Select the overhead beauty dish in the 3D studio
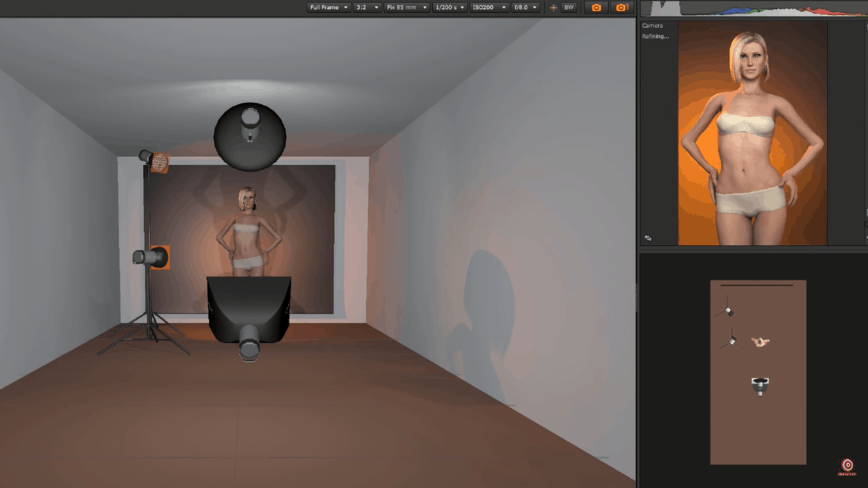Screen dimensions: 868x488 pos(250,136)
